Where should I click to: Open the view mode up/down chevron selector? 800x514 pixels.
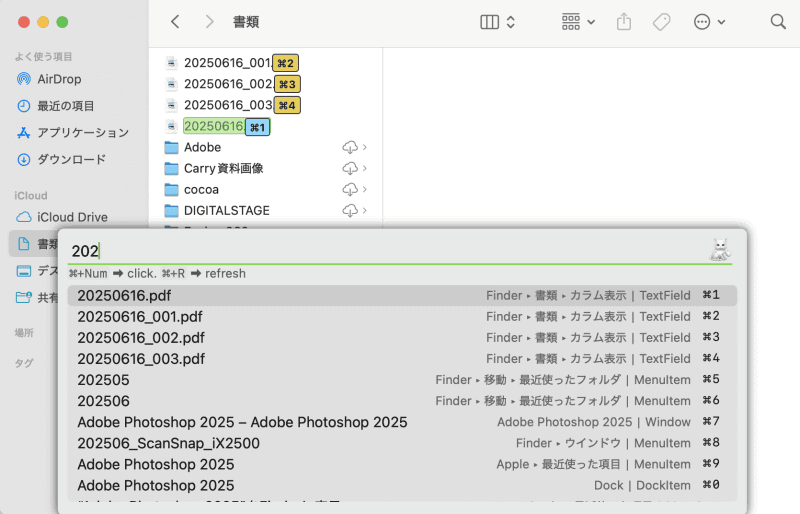(511, 22)
